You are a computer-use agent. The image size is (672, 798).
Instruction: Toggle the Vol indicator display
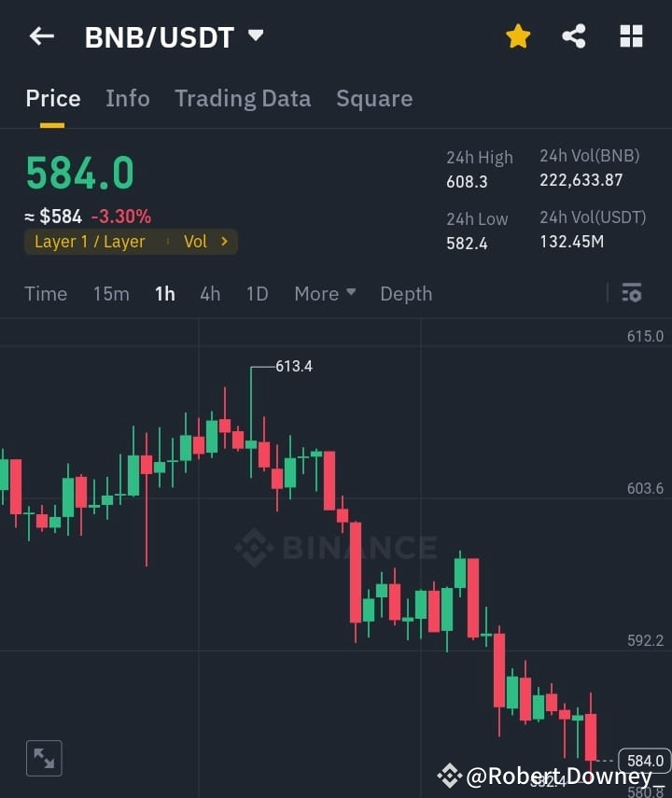click(x=196, y=241)
